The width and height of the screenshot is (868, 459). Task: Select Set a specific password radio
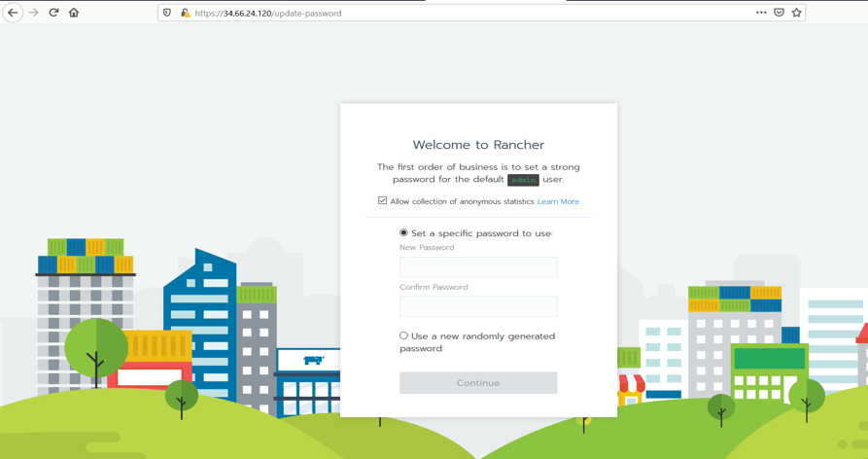pos(403,232)
